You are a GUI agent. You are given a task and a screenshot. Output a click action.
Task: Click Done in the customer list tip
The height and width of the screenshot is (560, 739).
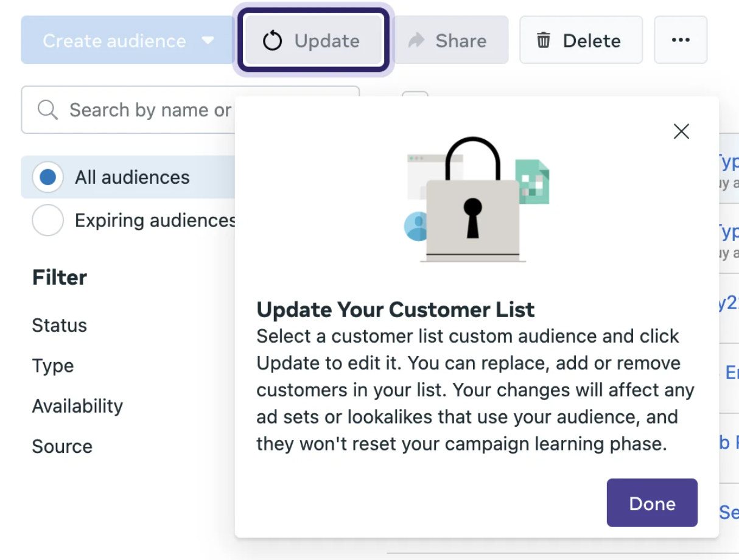pyautogui.click(x=652, y=503)
